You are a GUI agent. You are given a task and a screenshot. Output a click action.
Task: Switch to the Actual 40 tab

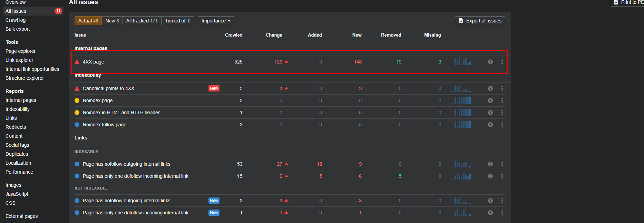click(x=88, y=21)
